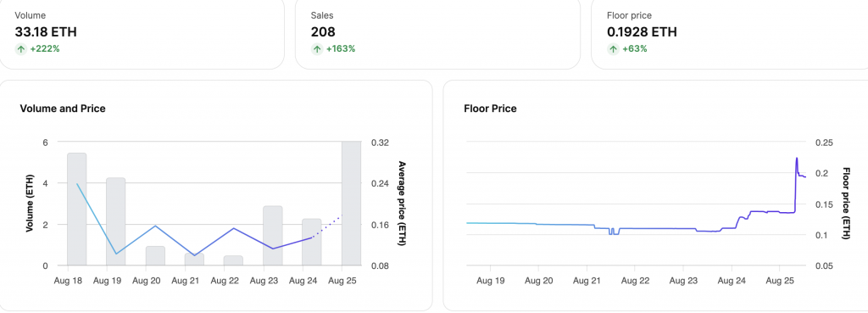Click the dotted projected average price line
The image size is (868, 313).
point(328,226)
